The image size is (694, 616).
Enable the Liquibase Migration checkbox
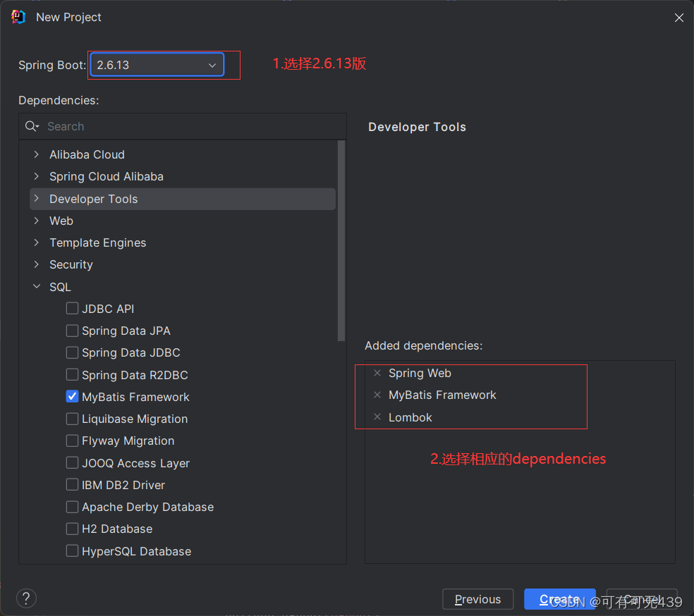pyautogui.click(x=72, y=419)
